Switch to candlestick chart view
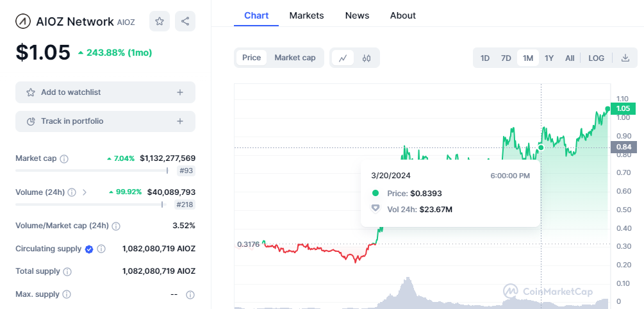This screenshot has height=309, width=644. 367,58
